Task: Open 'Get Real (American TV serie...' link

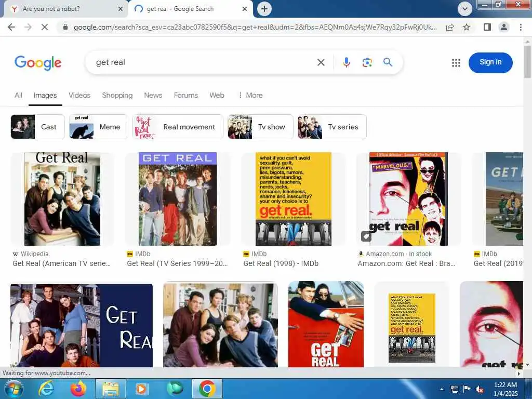Action: pyautogui.click(x=61, y=263)
